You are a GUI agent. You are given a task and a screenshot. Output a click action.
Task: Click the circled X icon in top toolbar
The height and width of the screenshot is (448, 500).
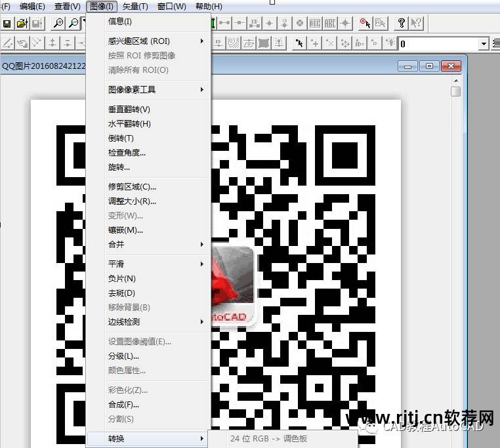pyautogui.click(x=300, y=23)
